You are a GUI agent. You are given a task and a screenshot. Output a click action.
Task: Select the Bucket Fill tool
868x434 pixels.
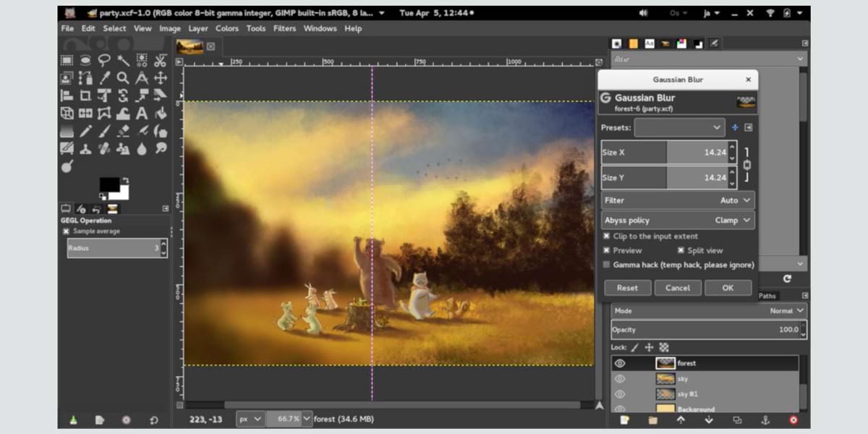click(x=161, y=113)
